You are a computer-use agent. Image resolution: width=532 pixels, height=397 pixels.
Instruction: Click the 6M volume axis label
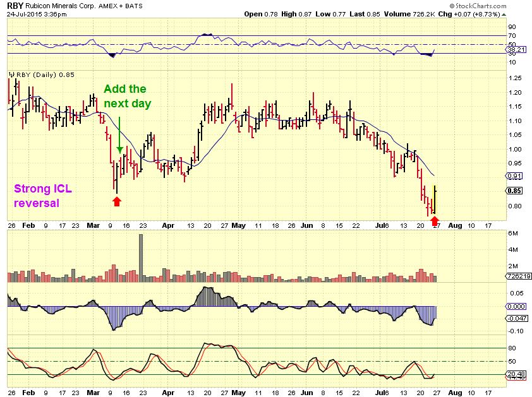point(513,234)
